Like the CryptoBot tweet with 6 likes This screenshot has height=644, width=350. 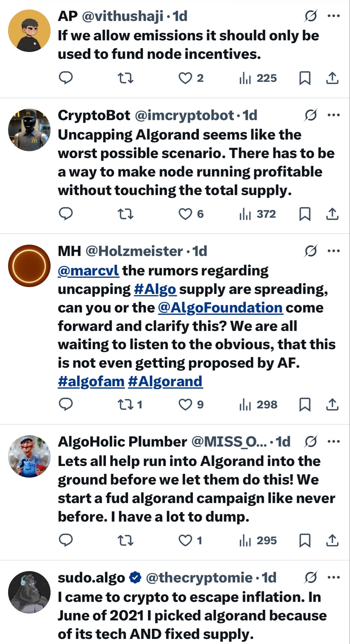coord(185,214)
